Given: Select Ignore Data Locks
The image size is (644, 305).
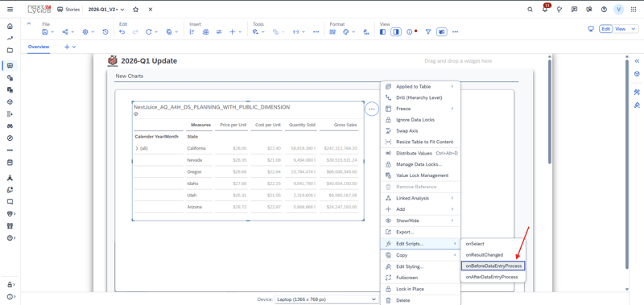Looking at the screenshot, I should (420, 120).
